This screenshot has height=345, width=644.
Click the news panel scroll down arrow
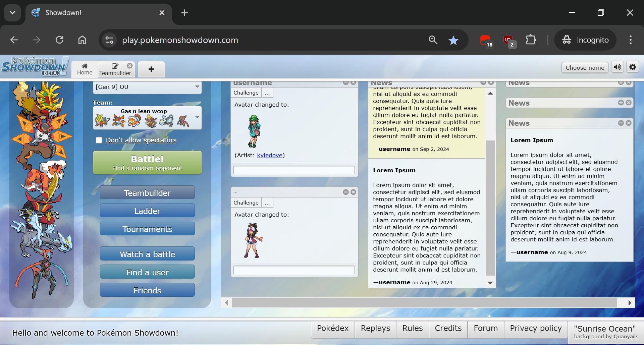(x=490, y=283)
